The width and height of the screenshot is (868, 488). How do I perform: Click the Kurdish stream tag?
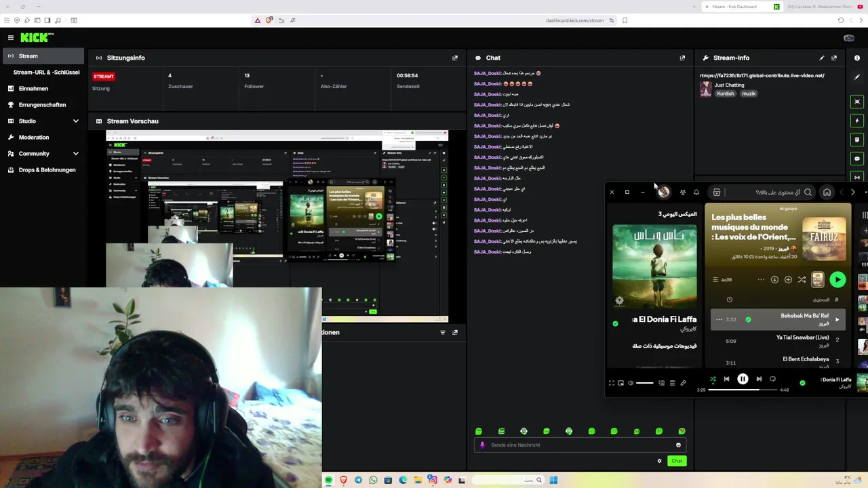[x=726, y=94]
